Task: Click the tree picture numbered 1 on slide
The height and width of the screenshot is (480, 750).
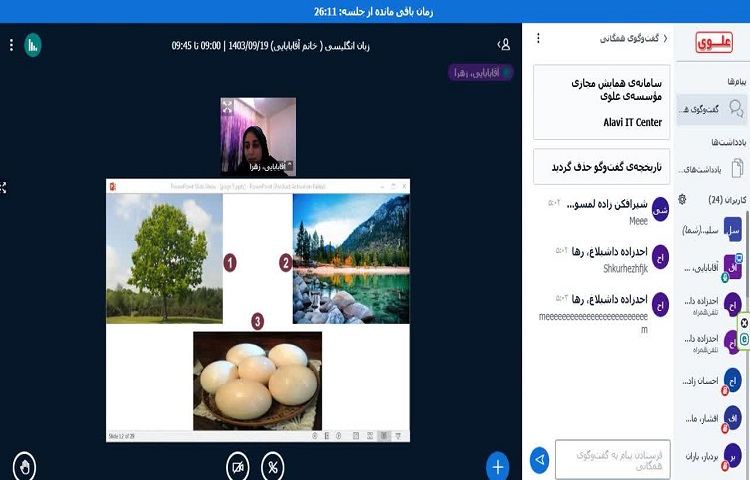Action: 164,259
